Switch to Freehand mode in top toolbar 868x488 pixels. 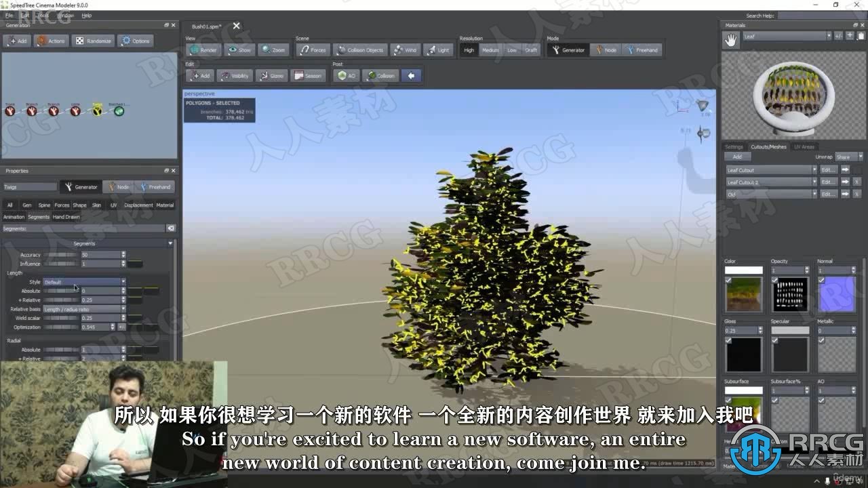(x=642, y=50)
